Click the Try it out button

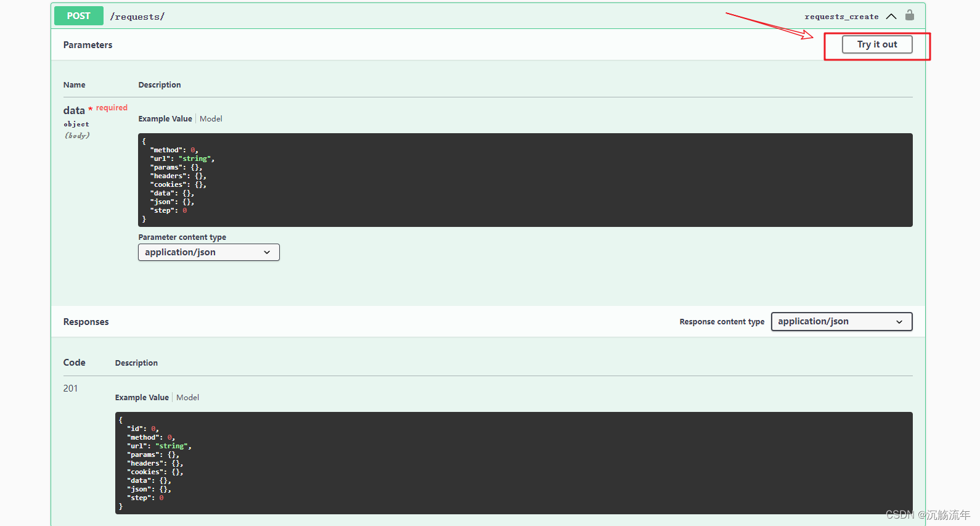[x=877, y=44]
